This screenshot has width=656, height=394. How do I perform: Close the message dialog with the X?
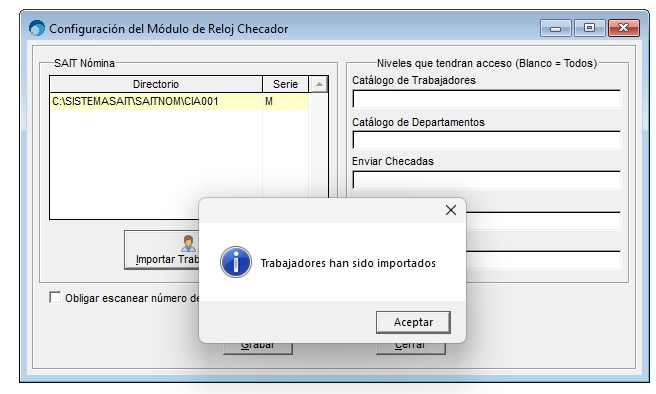[451, 210]
